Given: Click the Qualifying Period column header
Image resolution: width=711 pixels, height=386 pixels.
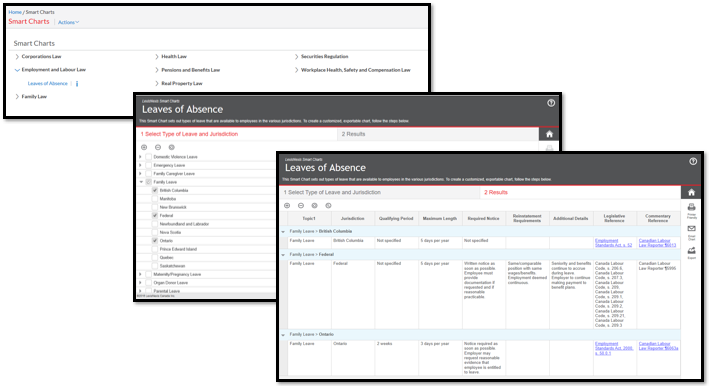Looking at the screenshot, I should pos(396,219).
